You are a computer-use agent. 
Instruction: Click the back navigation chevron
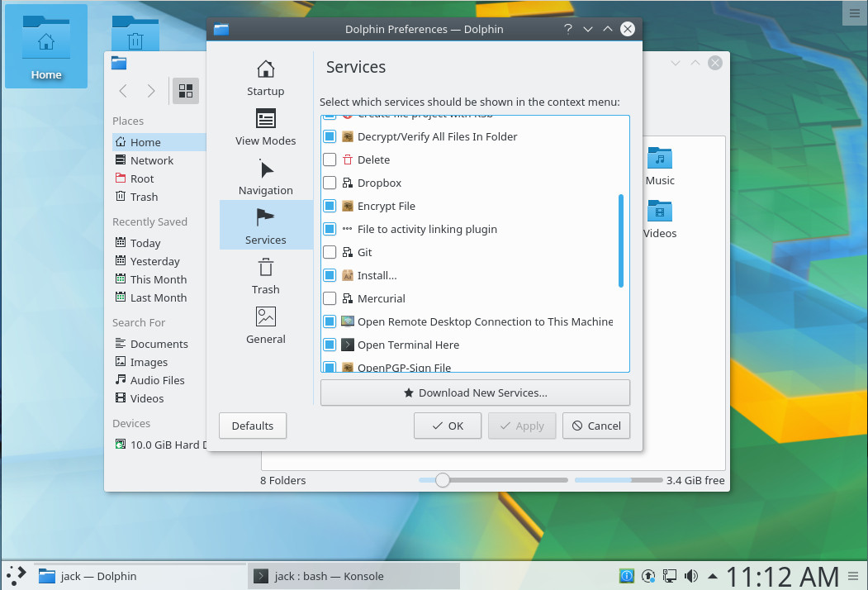122,91
